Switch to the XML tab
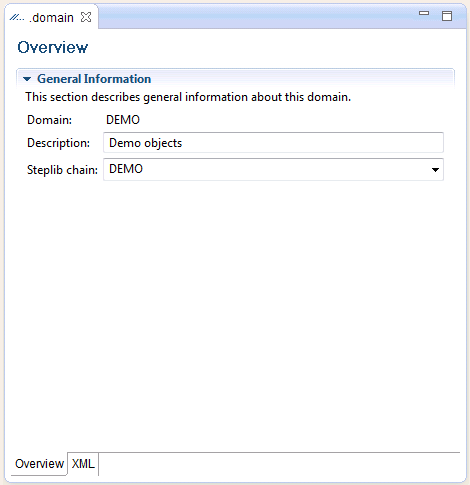Viewport: 470px width, 485px height. tap(83, 463)
